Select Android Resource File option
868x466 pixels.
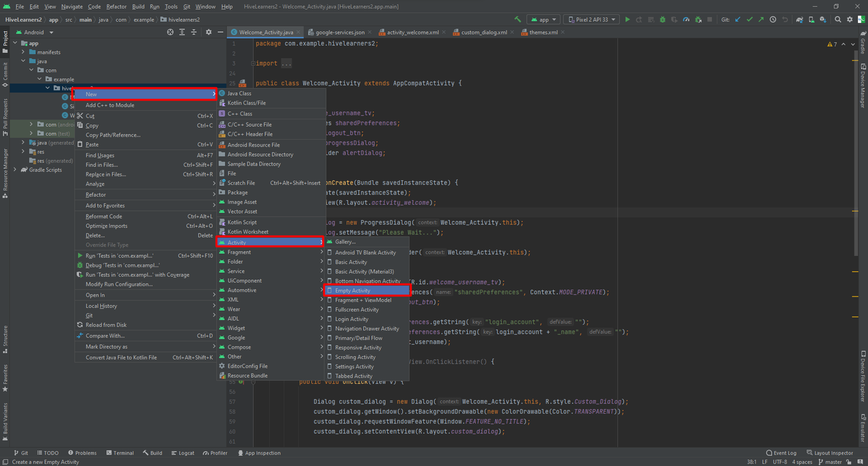click(271, 145)
